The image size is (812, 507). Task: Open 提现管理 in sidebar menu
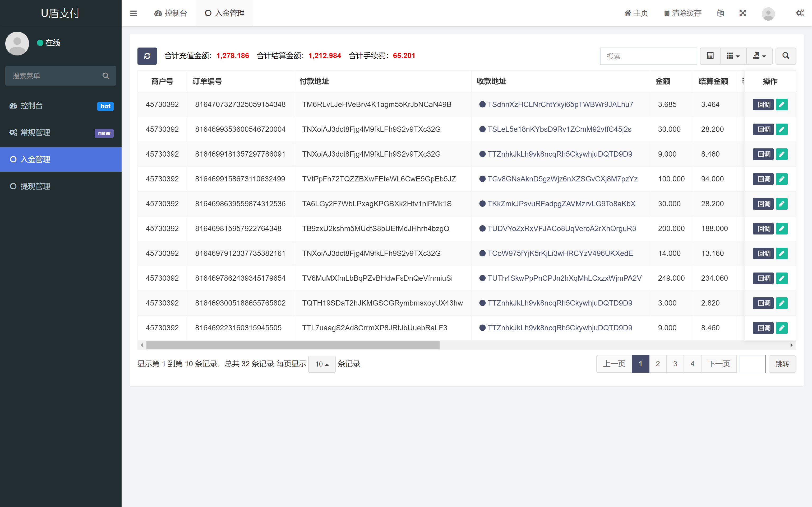(35, 186)
